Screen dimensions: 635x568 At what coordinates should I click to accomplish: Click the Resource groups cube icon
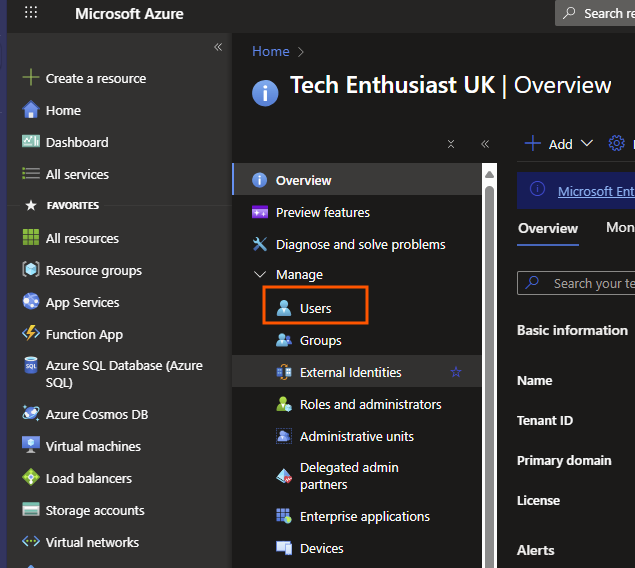31,269
